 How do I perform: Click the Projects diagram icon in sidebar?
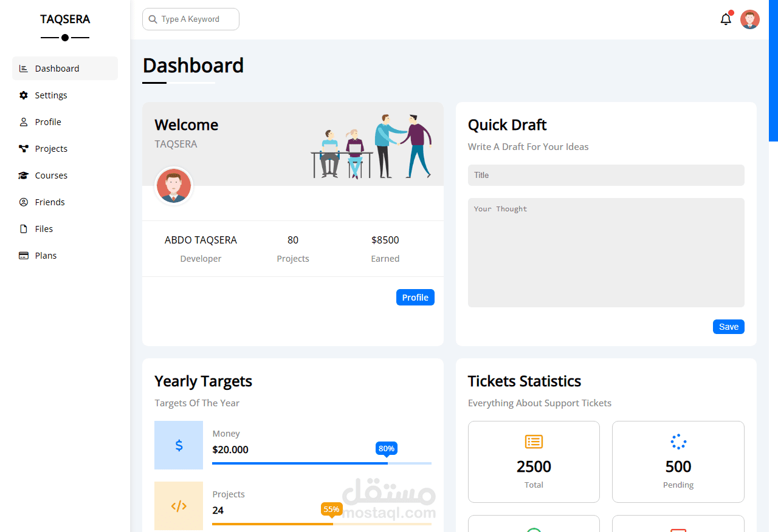(24, 149)
